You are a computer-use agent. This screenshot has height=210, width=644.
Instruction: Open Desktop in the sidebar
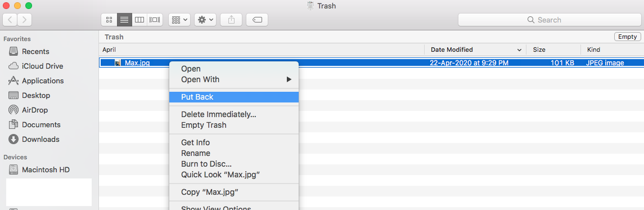tap(36, 95)
